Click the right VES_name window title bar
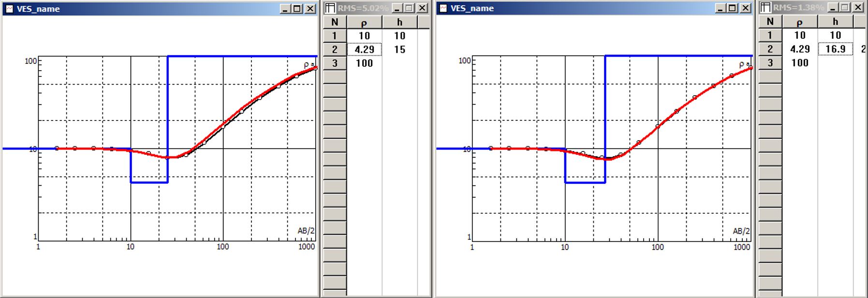 coord(594,8)
